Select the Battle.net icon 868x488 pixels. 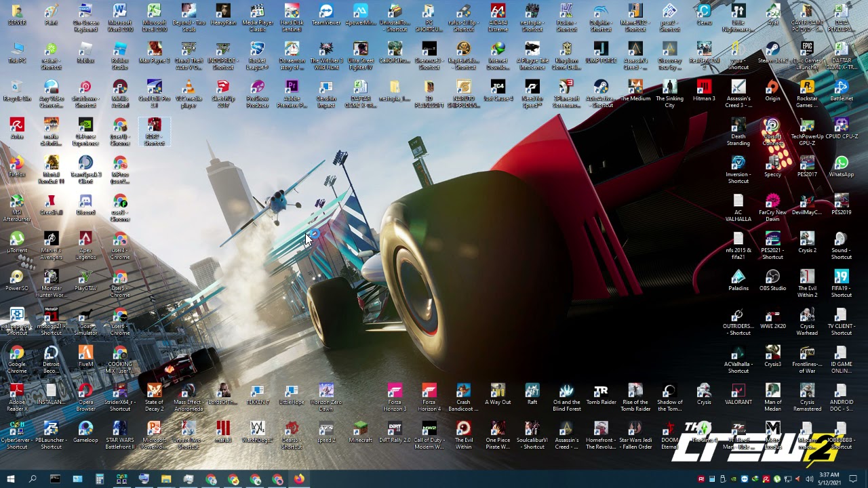[842, 91]
